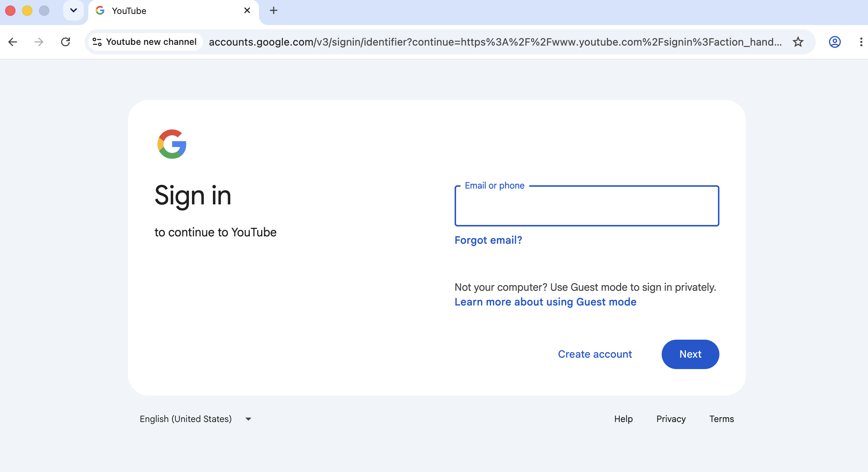Select the YouTube browser tab
The width and height of the screenshot is (868, 472).
click(173, 11)
